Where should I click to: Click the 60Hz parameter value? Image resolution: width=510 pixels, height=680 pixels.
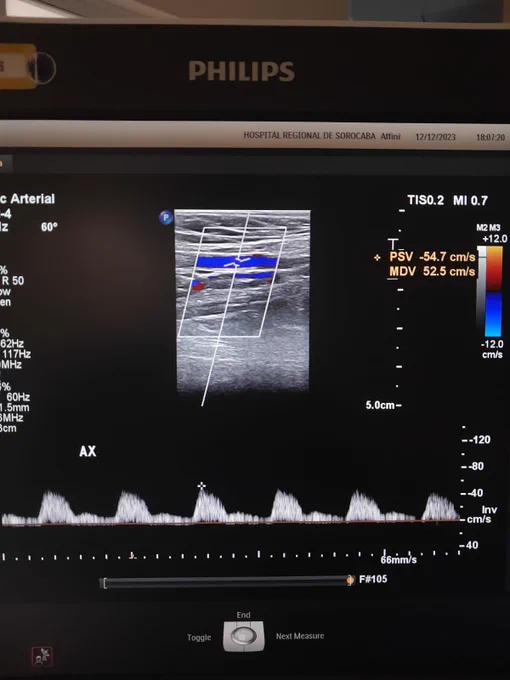pyautogui.click(x=18, y=397)
